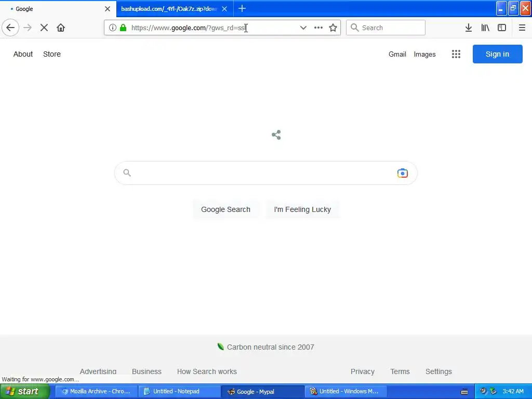
Task: Stop loading the page with the X button
Action: pyautogui.click(x=44, y=28)
